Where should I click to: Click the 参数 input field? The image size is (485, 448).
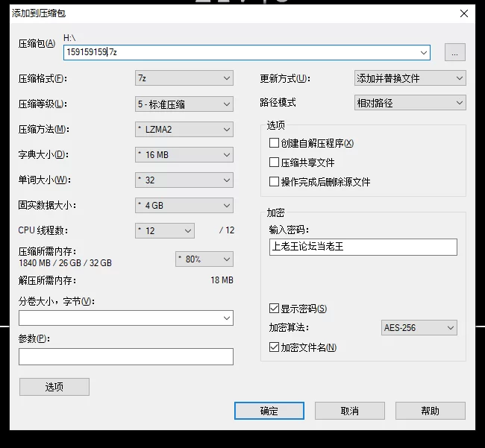[126, 356]
